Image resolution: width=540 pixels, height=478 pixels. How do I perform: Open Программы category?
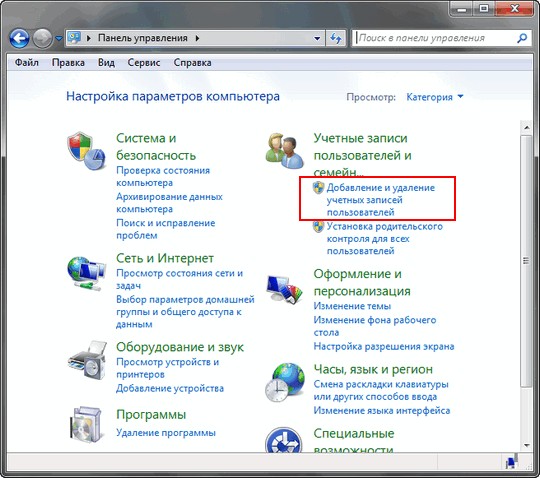[x=151, y=414]
